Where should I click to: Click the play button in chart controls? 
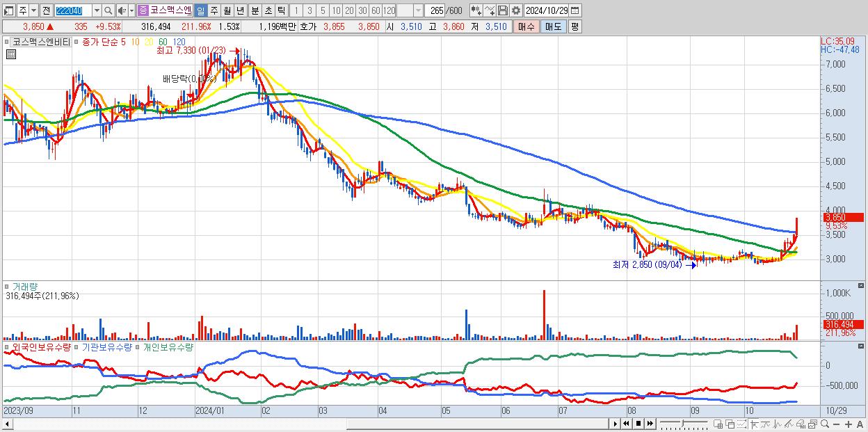(615, 424)
